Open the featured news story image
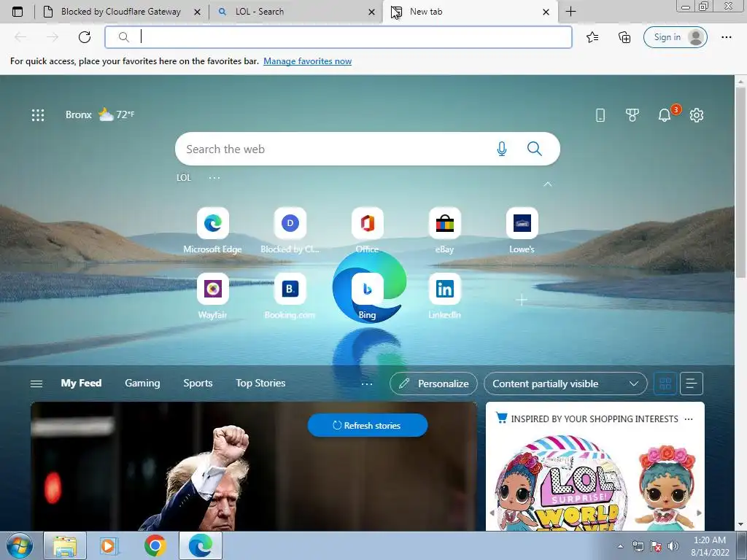This screenshot has width=747, height=560. coord(253,466)
